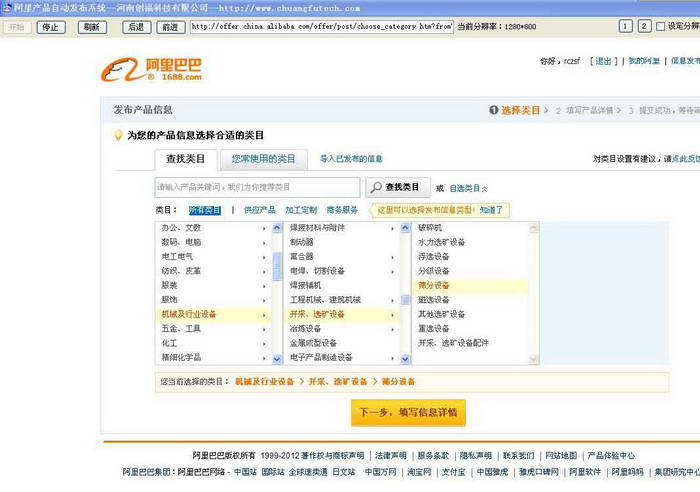Image resolution: width=700 pixels, height=492 pixels.
Task: Click second column scrollbar down arrow
Action: click(x=405, y=359)
